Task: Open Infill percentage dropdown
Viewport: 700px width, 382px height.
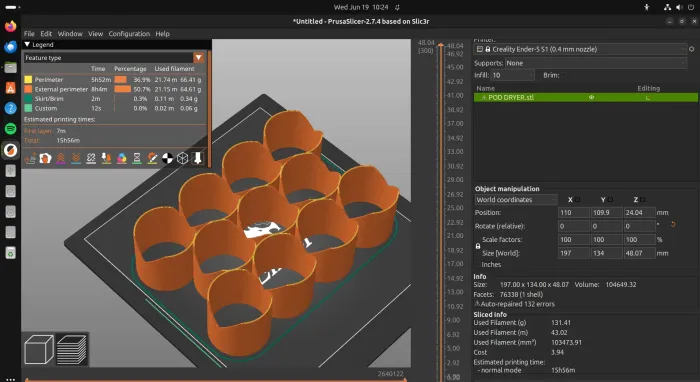Action: coord(512,75)
